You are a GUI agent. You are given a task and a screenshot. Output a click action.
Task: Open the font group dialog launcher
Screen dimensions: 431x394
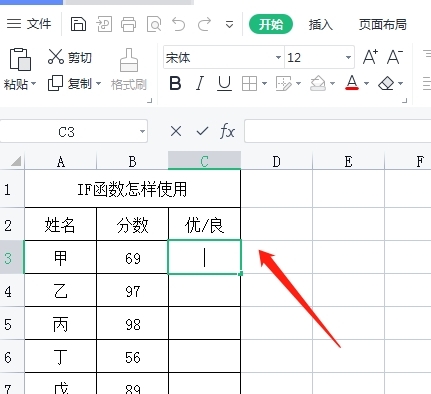click(405, 100)
